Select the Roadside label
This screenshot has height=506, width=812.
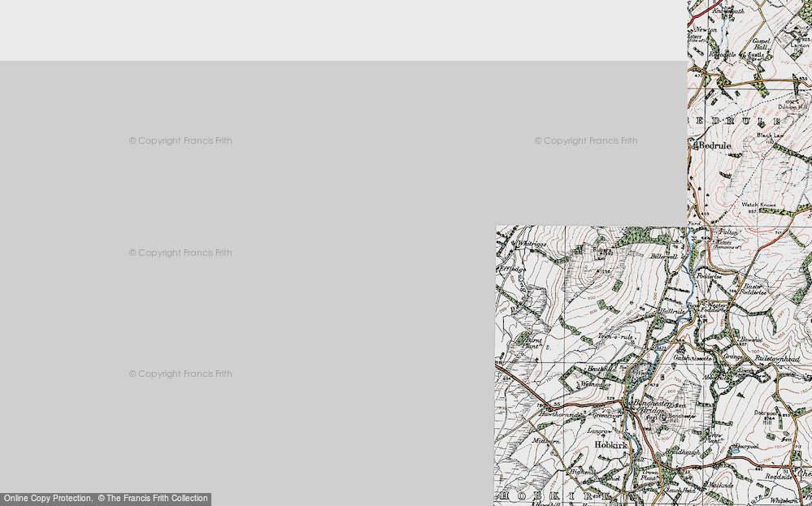coord(779,477)
